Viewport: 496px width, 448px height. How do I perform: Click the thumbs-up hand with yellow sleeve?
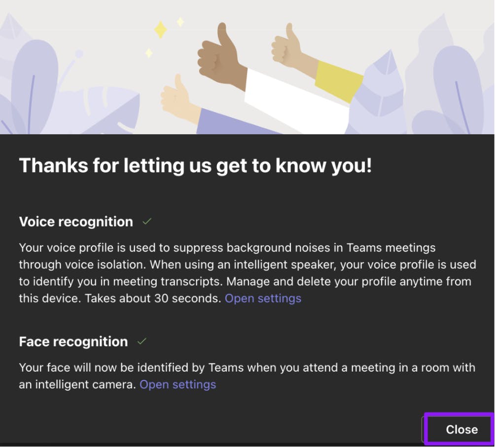(291, 50)
